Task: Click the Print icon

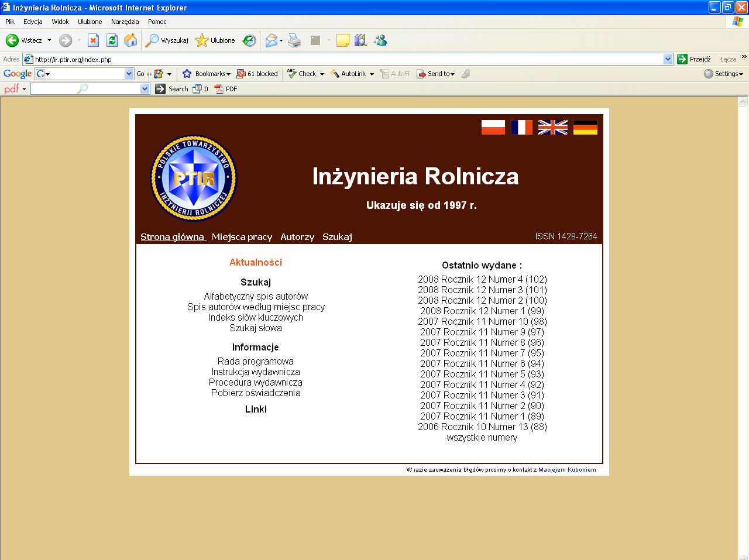Action: pyautogui.click(x=294, y=40)
